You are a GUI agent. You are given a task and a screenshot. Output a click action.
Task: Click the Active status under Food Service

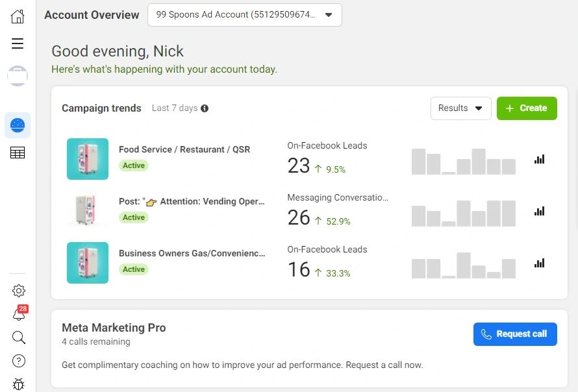click(x=133, y=165)
